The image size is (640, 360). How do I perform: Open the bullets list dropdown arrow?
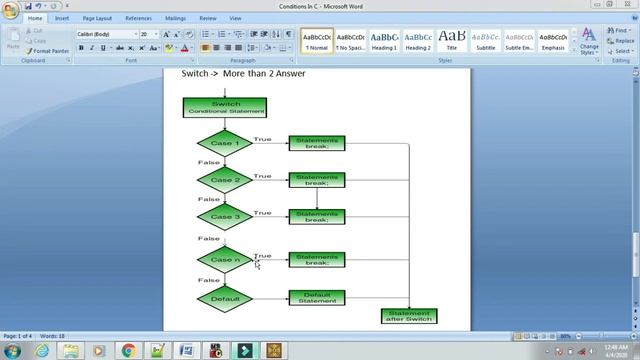213,34
